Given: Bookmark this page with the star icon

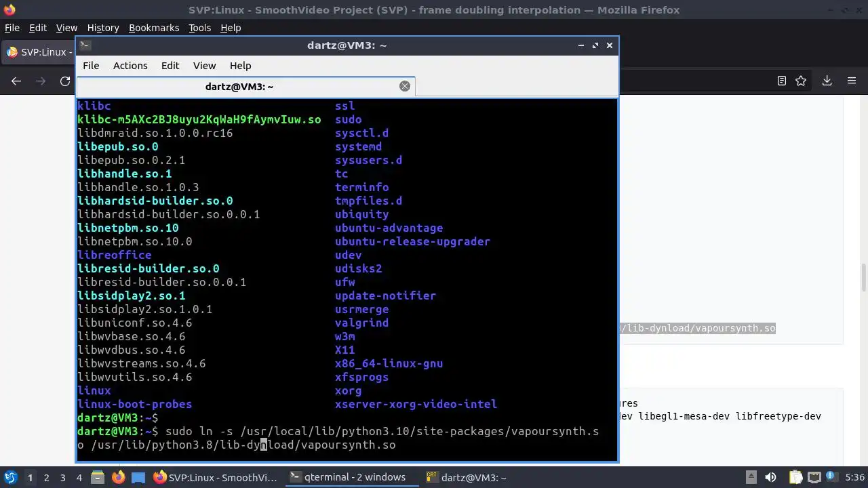Looking at the screenshot, I should point(801,81).
